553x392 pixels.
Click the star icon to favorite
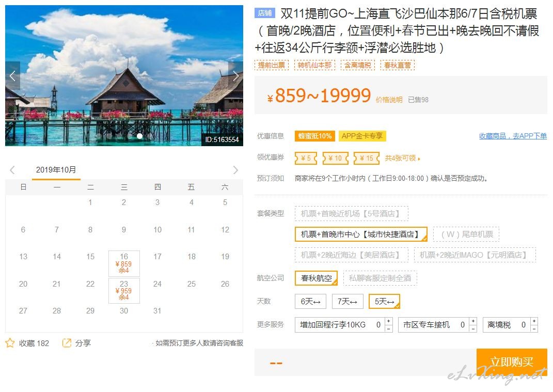click(10, 343)
